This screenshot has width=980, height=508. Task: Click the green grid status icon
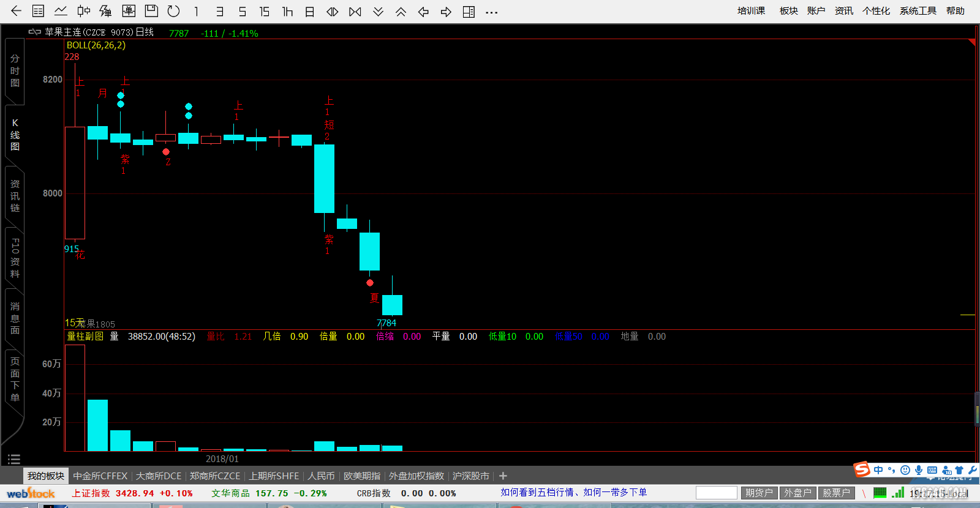(x=880, y=492)
